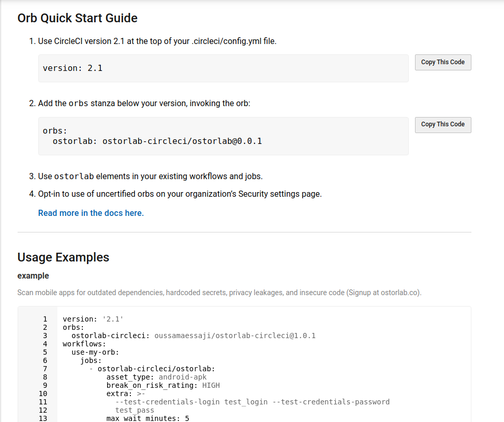Click the 'jobs:' line in the example
Viewport: 504px width, 422px height.
click(91, 360)
